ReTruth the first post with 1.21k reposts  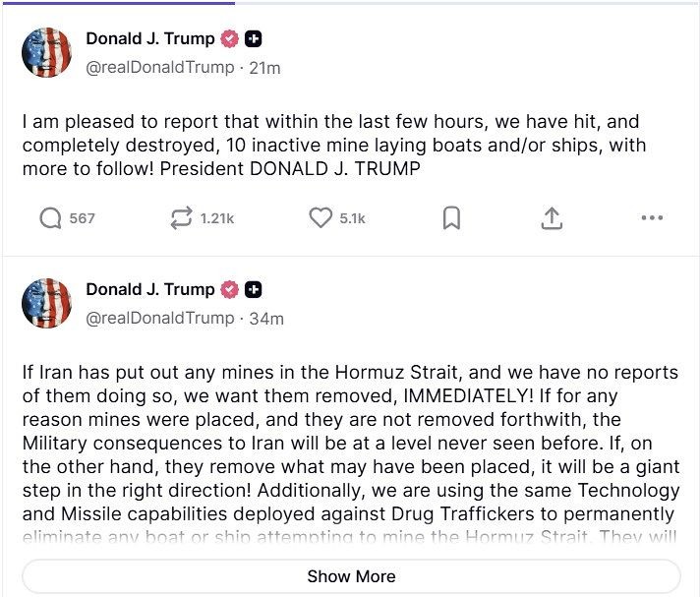[182, 218]
